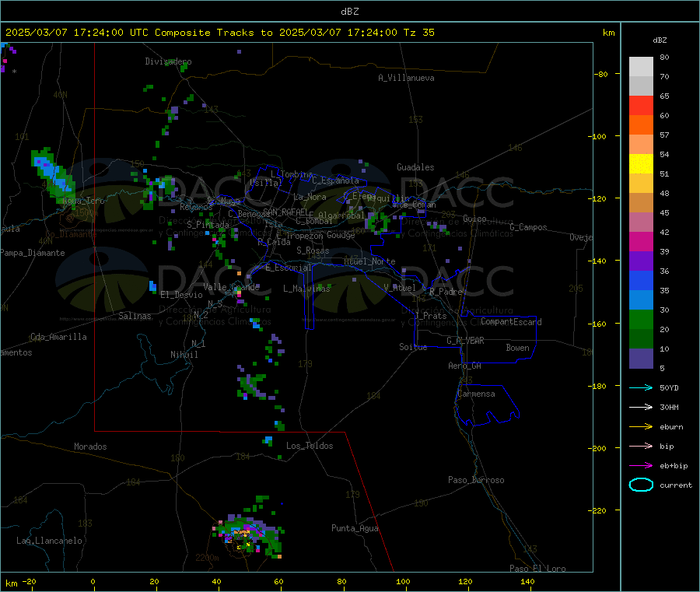The height and width of the screenshot is (592, 700).
Task: Click the Salinas map label
Action: pos(135,316)
